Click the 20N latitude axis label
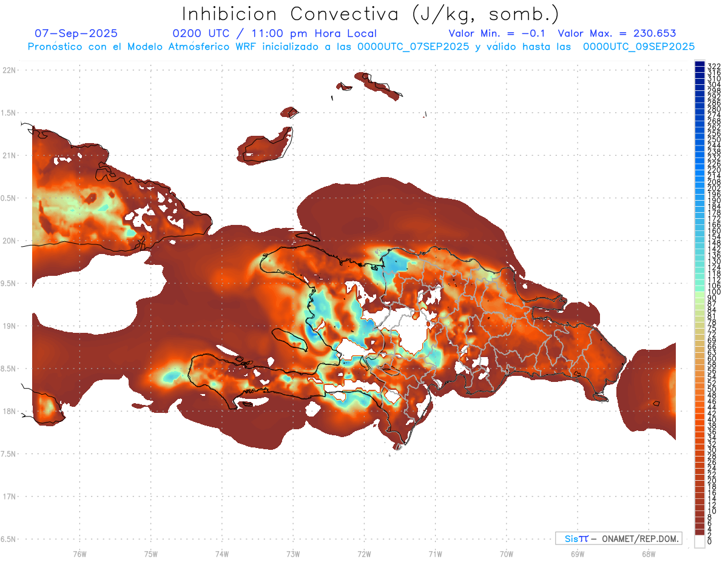This screenshot has height=562, width=728. click(x=8, y=241)
